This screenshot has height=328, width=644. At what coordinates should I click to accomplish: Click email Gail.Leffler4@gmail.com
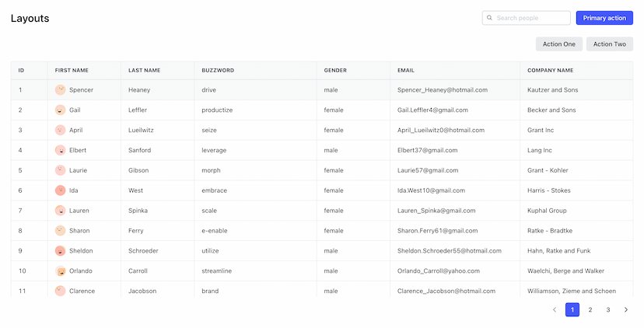432,110
